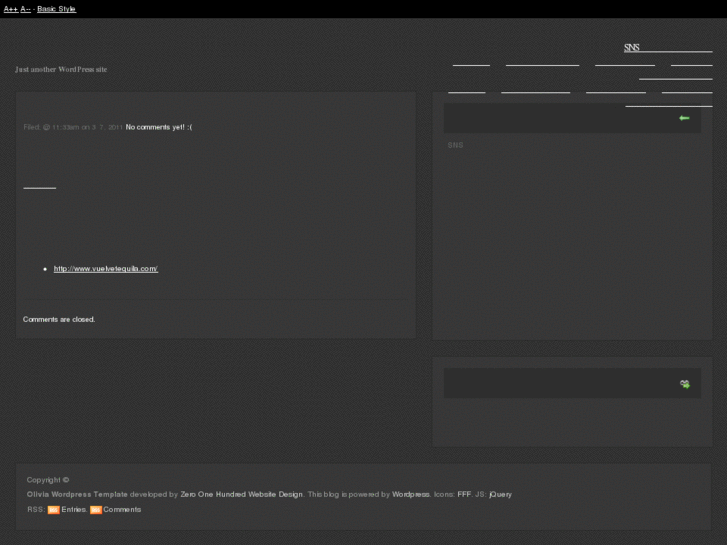Open Zero One Hundred Website Design link
Viewport: 727px width, 545px height.
(242, 494)
